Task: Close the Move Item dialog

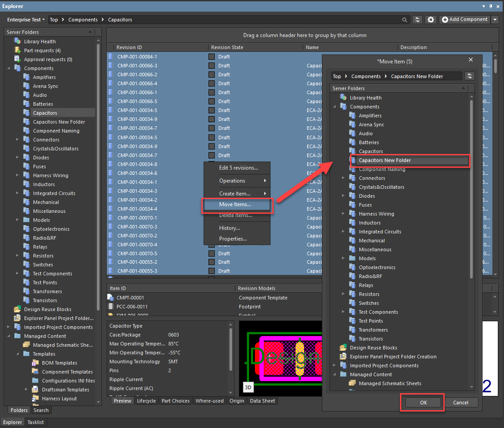Action: coord(471,60)
